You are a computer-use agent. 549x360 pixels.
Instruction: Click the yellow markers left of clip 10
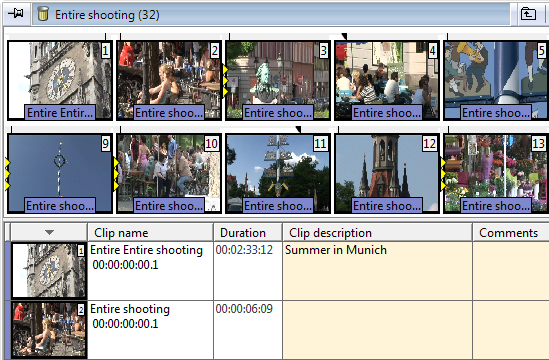117,174
